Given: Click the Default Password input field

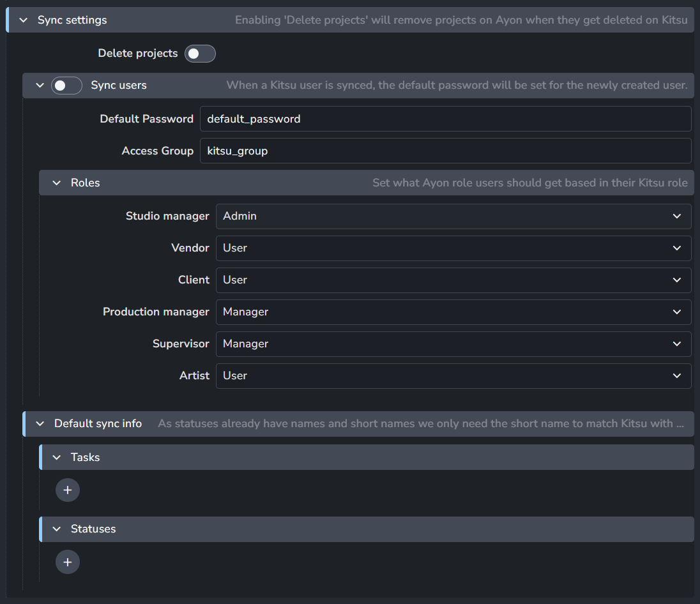Looking at the screenshot, I should point(445,119).
